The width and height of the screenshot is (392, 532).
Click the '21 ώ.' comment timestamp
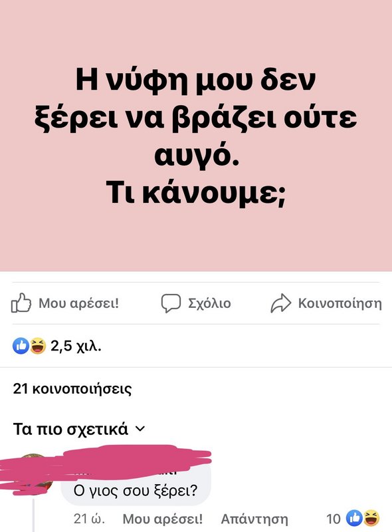[89, 519]
